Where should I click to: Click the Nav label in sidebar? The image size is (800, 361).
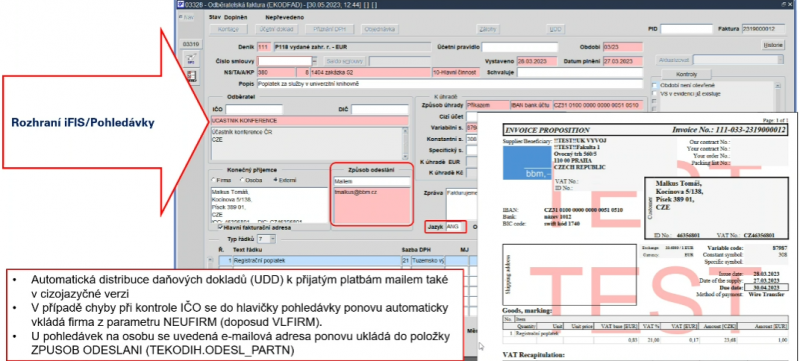(188, 17)
